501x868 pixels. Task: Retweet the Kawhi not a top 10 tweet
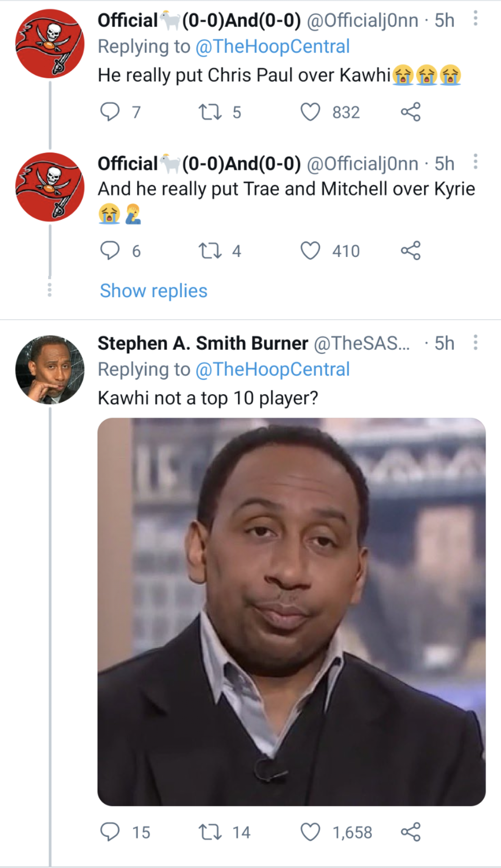pyautogui.click(x=210, y=832)
